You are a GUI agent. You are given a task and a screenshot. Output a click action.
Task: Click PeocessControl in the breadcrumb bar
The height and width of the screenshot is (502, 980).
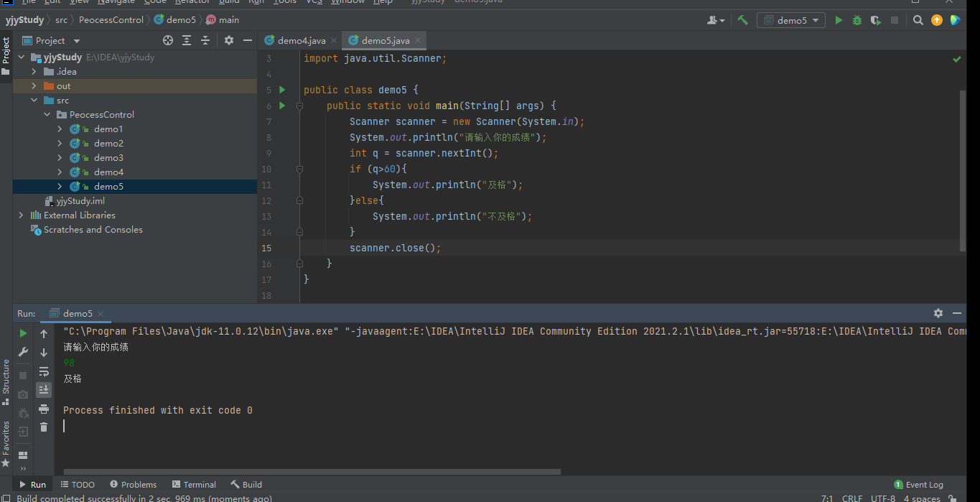111,20
